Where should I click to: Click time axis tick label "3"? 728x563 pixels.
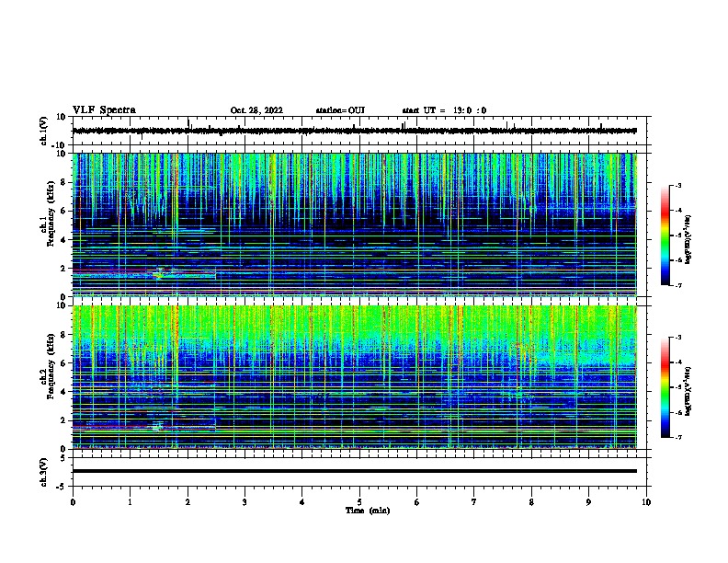245,502
